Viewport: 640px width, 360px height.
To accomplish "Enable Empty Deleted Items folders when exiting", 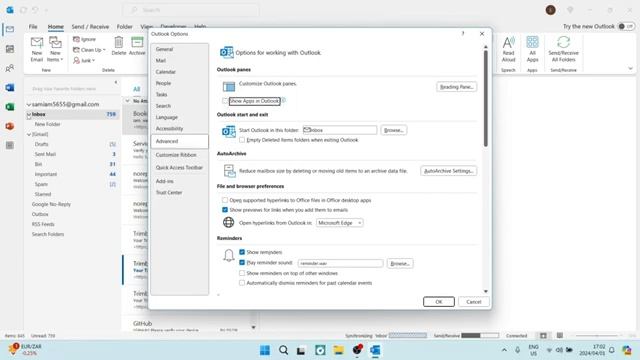I will tap(242, 140).
